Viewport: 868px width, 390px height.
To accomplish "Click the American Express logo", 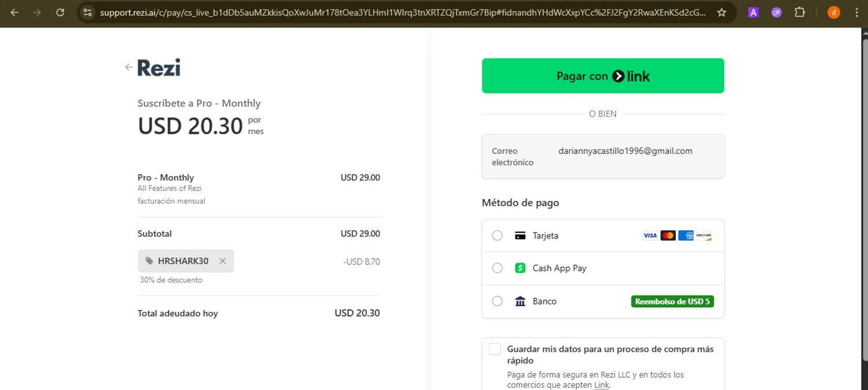I will (x=686, y=236).
